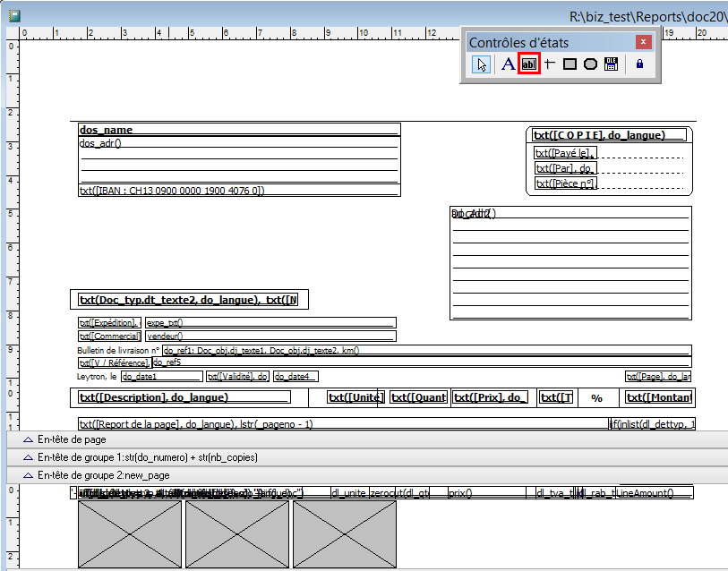
Task: Select the Rounded rectangle control tool
Action: click(x=590, y=64)
